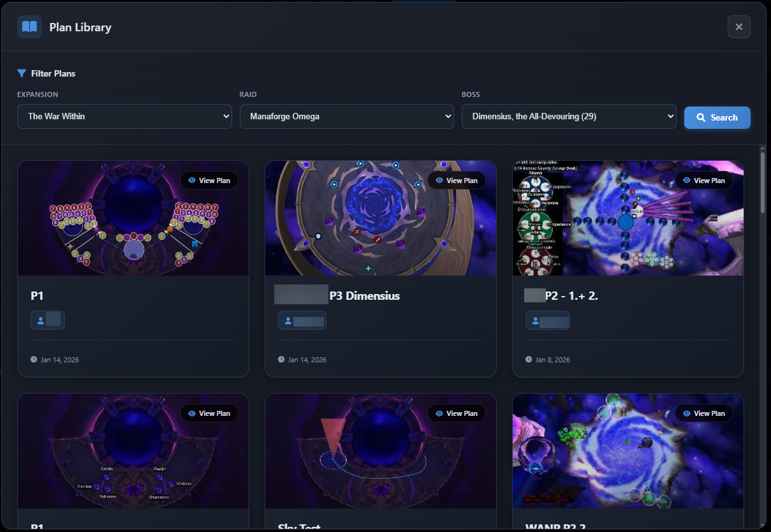Click the author badge on the Jan 14 P1 card
771x532 pixels.
[48, 320]
